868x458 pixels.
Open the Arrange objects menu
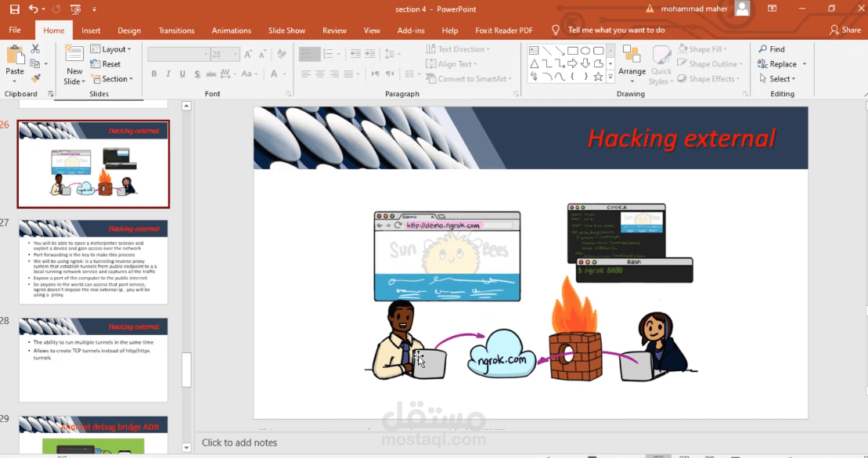(x=632, y=64)
